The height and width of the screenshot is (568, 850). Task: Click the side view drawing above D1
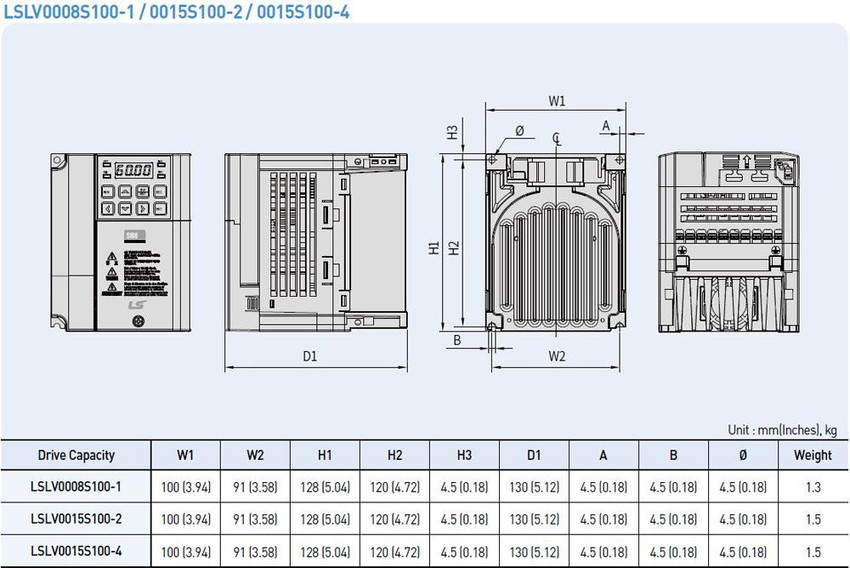tap(316, 242)
